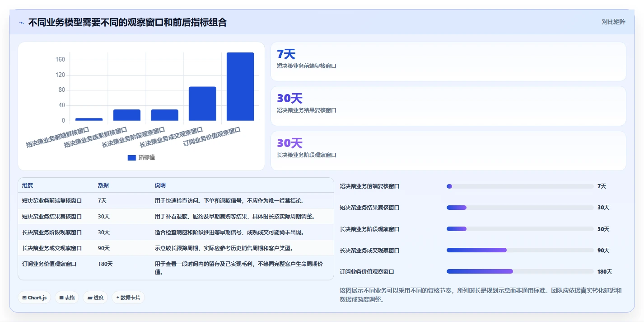Click the 90天 value in the table
The height and width of the screenshot is (322, 644).
click(x=104, y=248)
